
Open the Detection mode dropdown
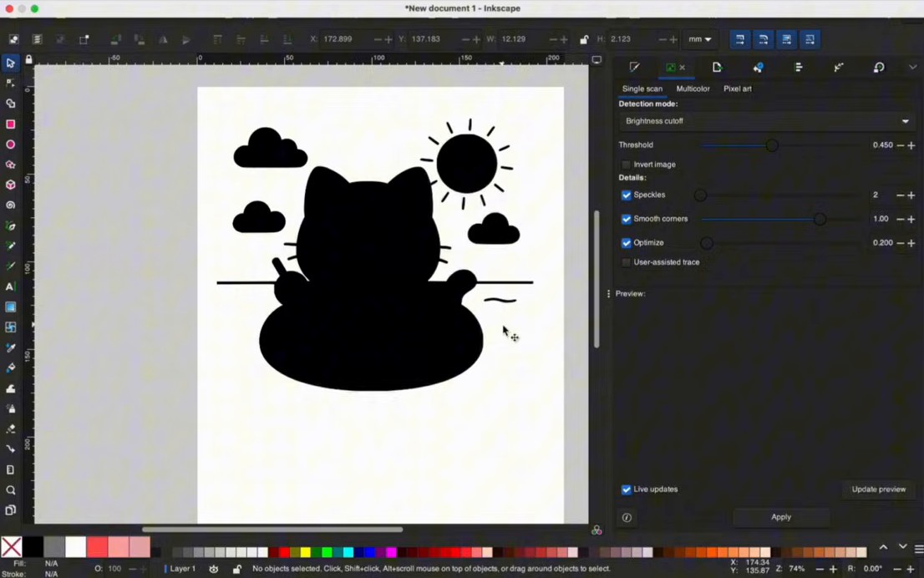coord(767,121)
